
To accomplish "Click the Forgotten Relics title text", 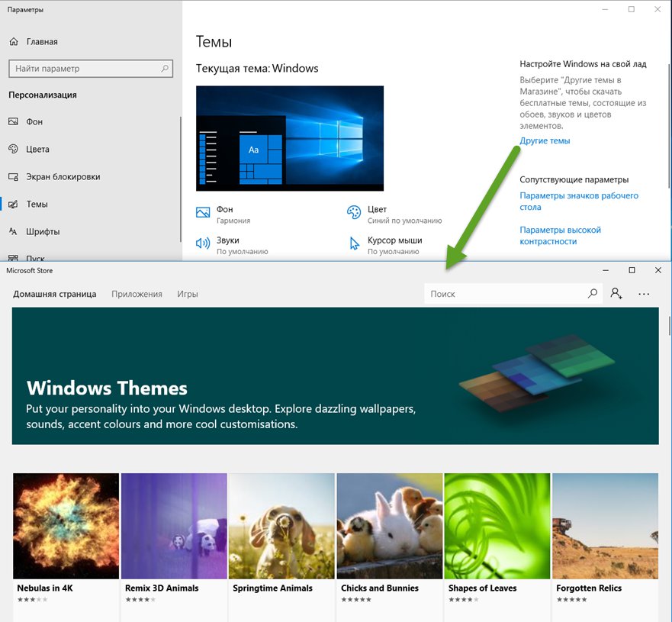I will [589, 588].
